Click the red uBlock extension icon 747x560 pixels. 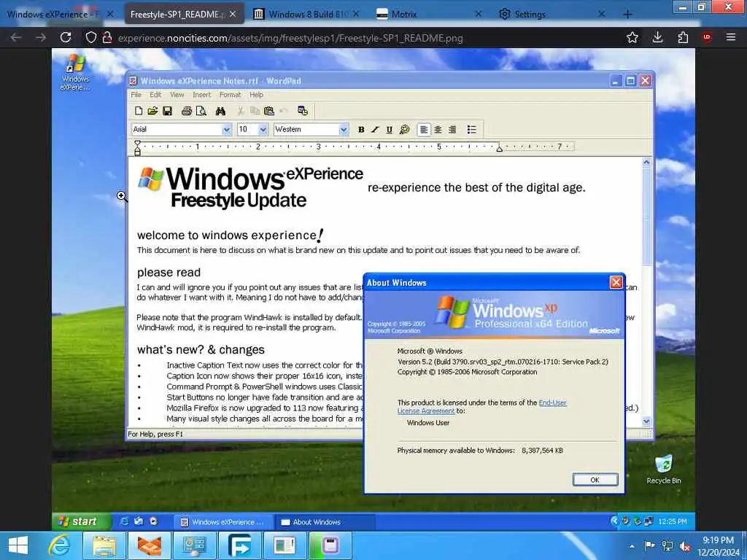pyautogui.click(x=706, y=38)
